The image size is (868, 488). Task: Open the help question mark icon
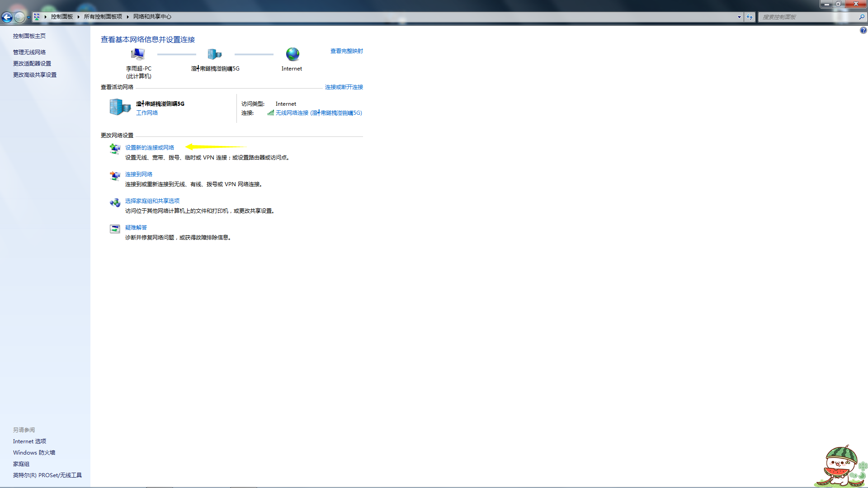point(863,31)
